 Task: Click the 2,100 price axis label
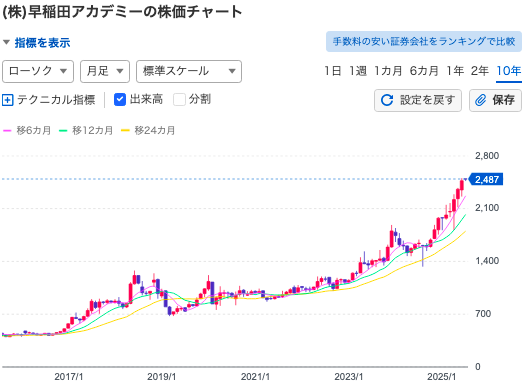click(x=487, y=208)
